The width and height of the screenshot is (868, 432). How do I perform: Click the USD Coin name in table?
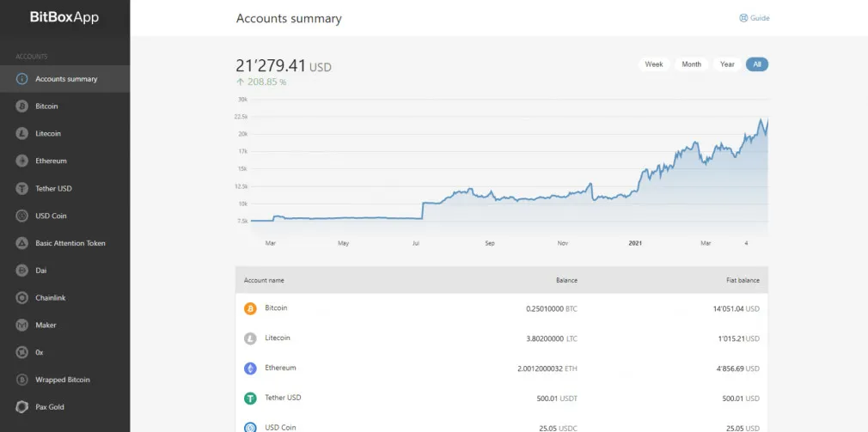click(x=280, y=428)
